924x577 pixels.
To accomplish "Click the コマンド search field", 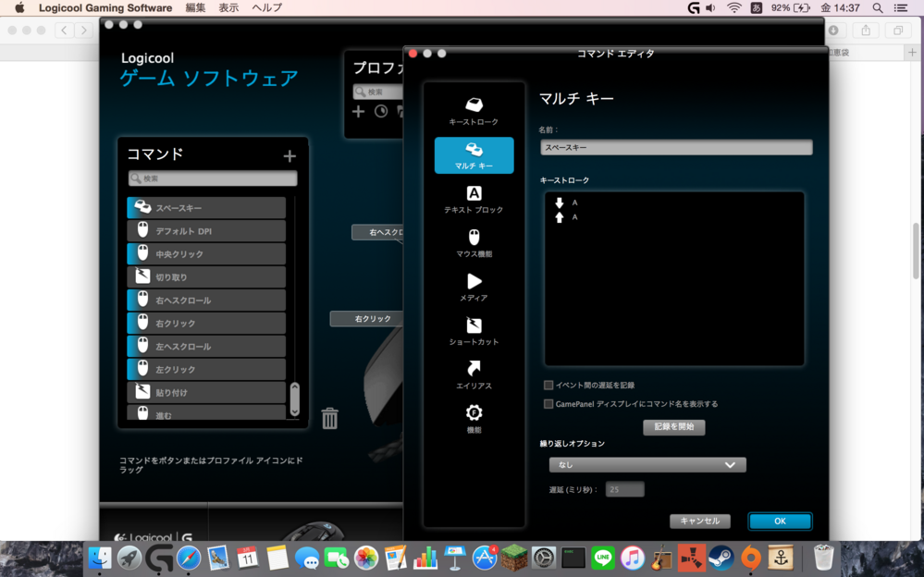I will [x=213, y=178].
